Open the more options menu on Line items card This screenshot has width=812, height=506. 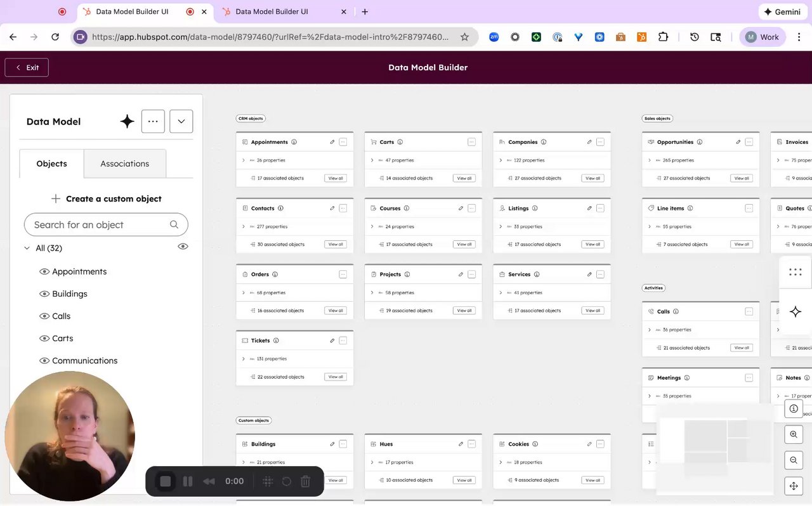(749, 208)
